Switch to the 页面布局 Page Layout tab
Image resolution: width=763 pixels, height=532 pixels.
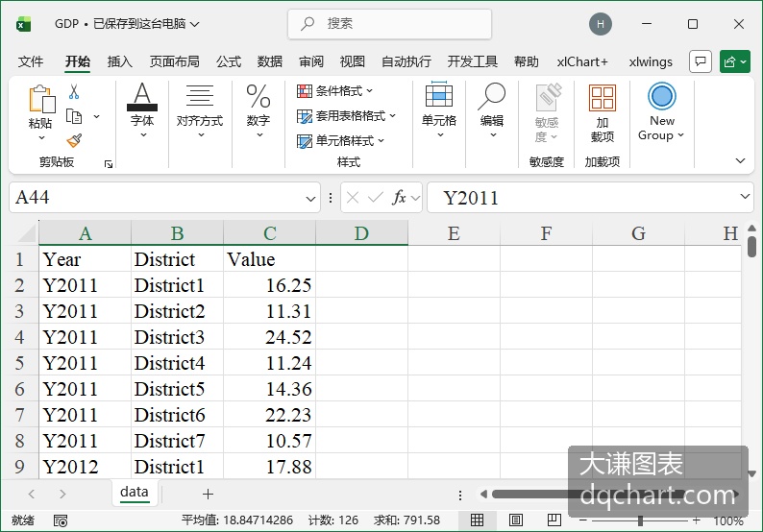[x=174, y=61]
